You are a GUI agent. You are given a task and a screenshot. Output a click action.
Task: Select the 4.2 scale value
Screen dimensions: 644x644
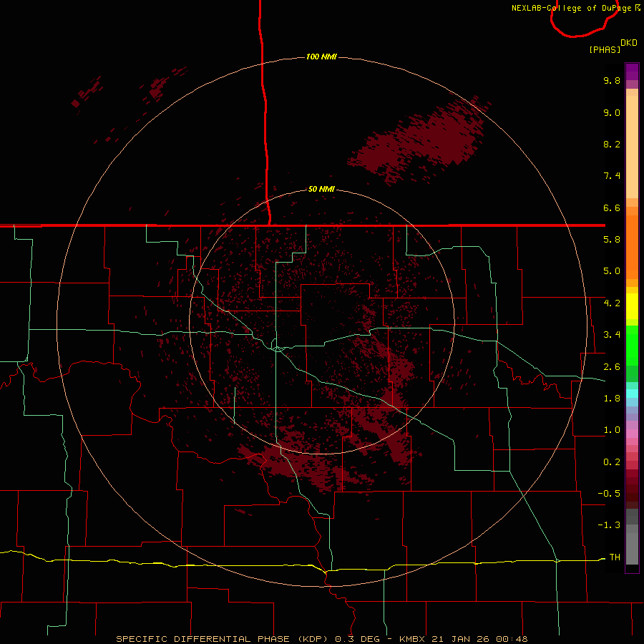pyautogui.click(x=612, y=303)
